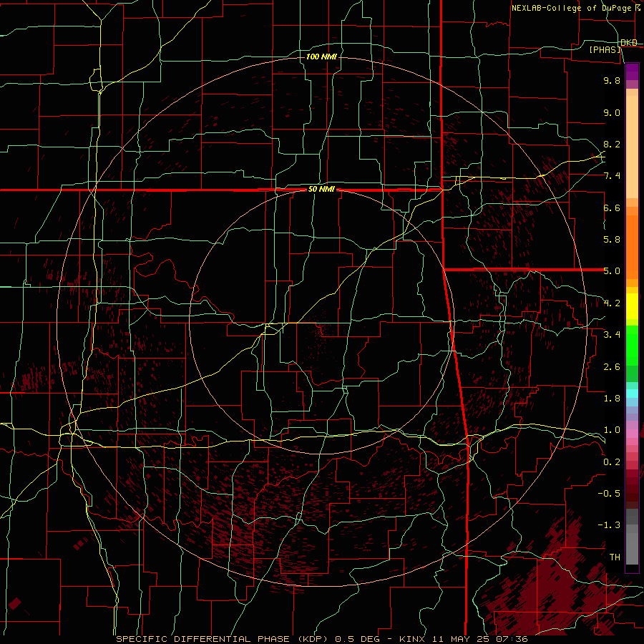644x644 pixels.
Task: Click the 50 NMI range ring label
Action: pos(321,190)
